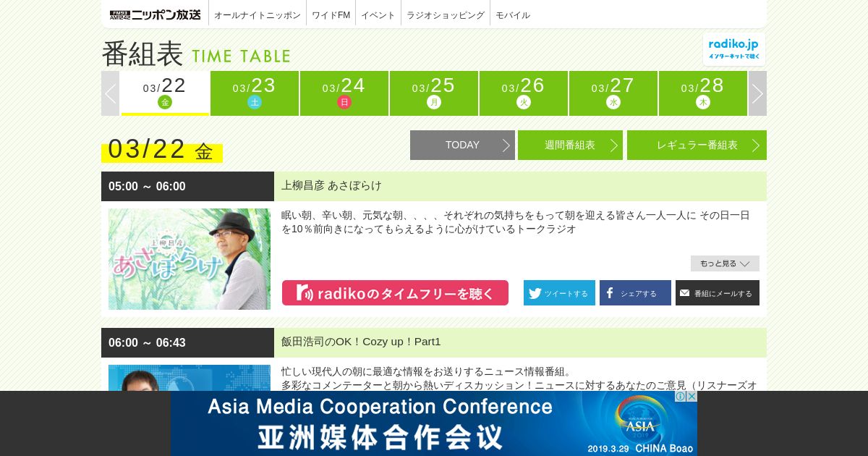Select the 03/25 Monday date tab
Viewport: 868px width, 456px height.
pyautogui.click(x=434, y=93)
